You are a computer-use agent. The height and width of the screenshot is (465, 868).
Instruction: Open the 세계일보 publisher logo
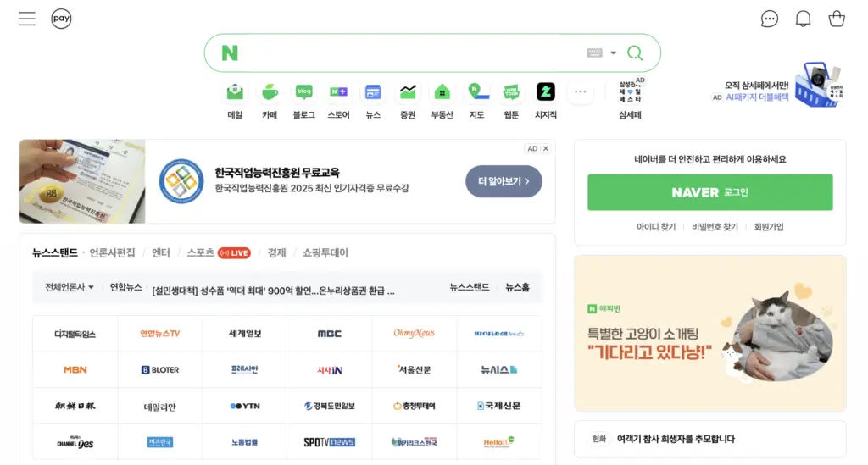click(245, 334)
